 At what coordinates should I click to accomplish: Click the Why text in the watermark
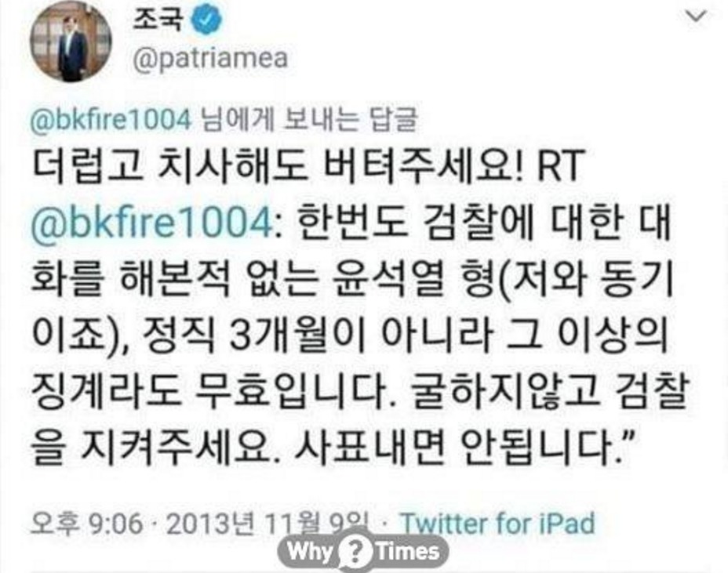point(311,551)
